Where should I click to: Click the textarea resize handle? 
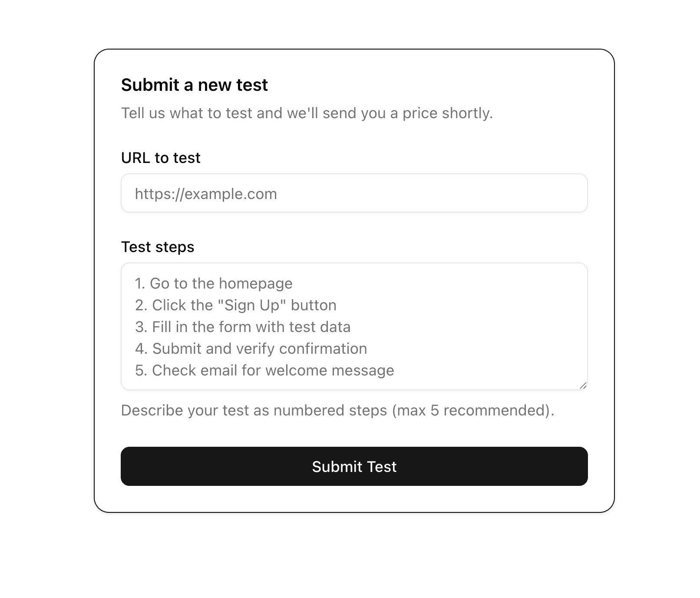point(584,386)
